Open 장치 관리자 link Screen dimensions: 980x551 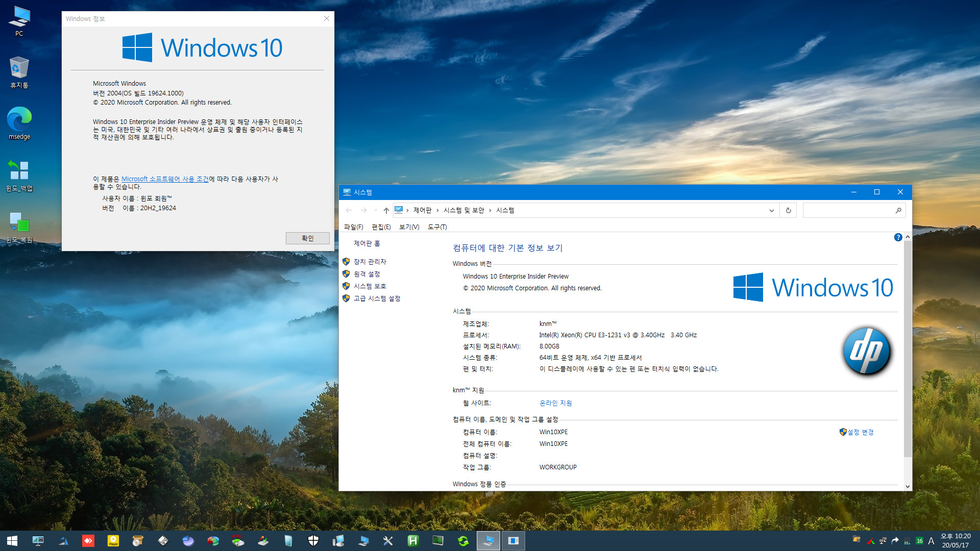tap(370, 262)
